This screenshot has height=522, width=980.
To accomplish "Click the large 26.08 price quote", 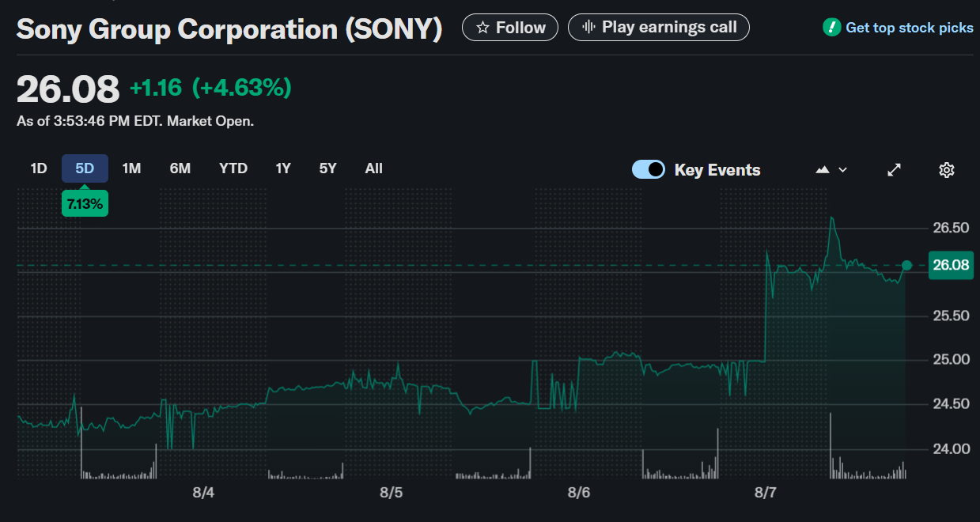I will [x=68, y=89].
